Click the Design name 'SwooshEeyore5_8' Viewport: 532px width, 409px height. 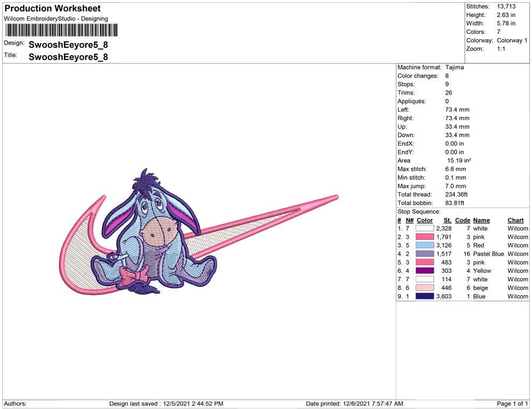tap(68, 45)
